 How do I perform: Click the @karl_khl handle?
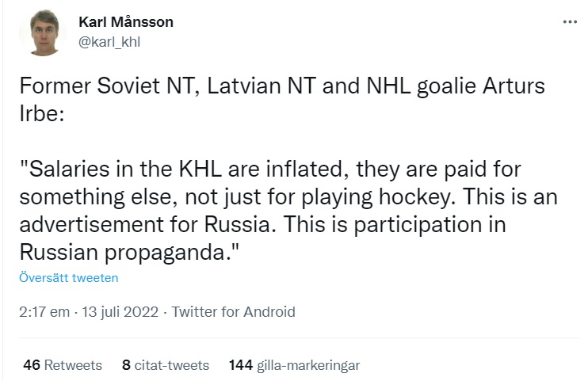click(x=109, y=42)
